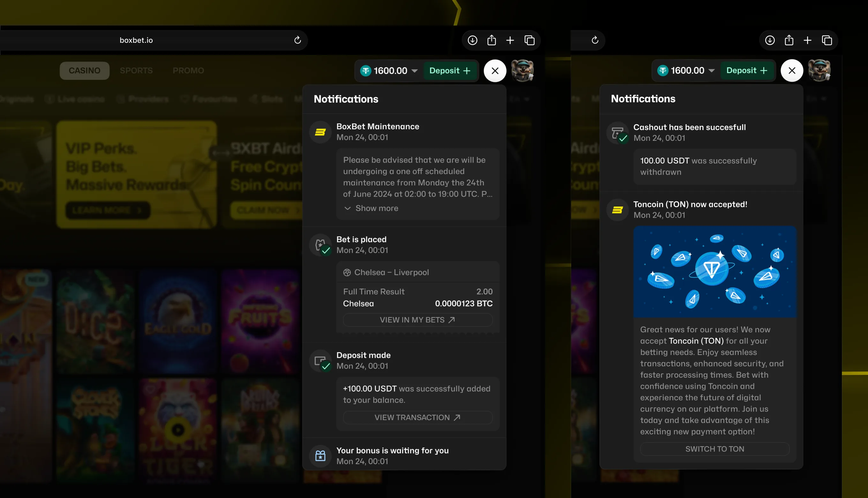Open the tab overview icon in the right browser
Image resolution: width=868 pixels, height=498 pixels.
point(827,40)
